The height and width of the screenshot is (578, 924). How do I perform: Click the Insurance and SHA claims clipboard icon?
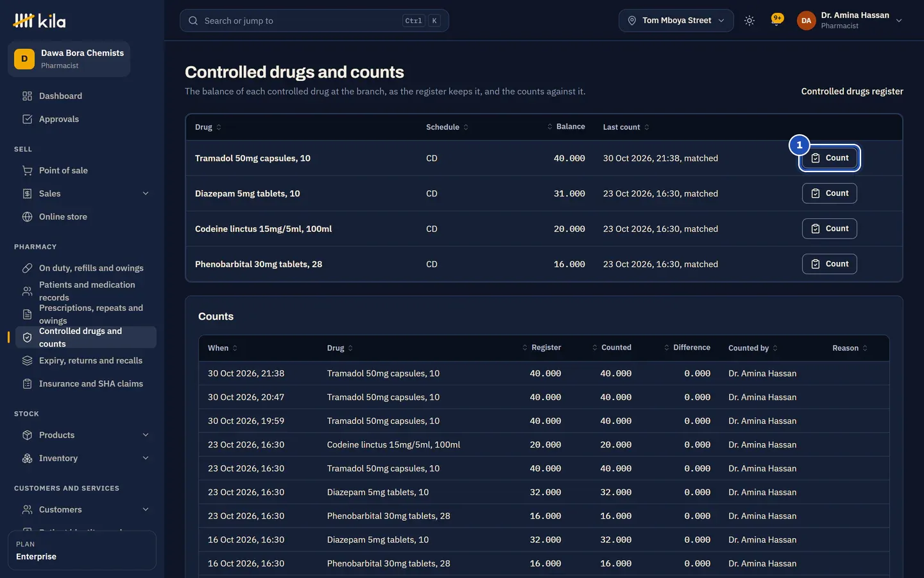click(27, 383)
